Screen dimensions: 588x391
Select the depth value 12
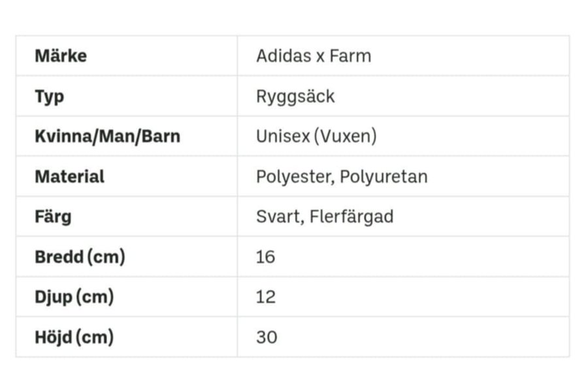(266, 298)
